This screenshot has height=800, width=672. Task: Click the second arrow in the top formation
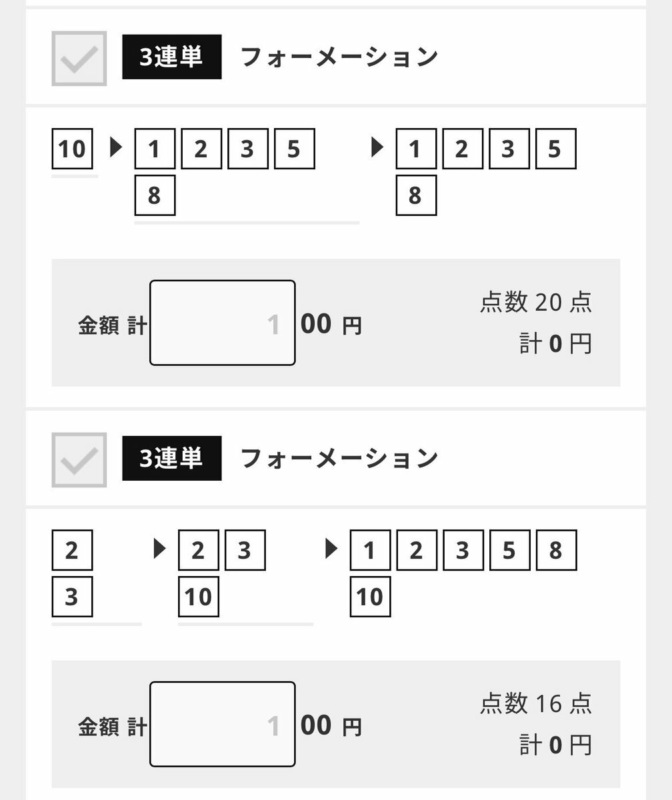378,147
